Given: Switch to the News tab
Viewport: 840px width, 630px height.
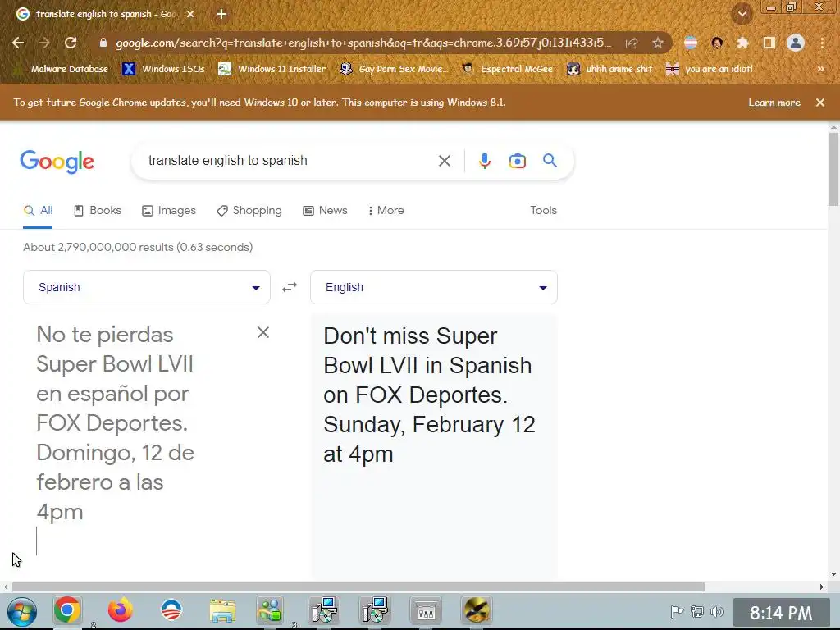Looking at the screenshot, I should click(x=325, y=211).
